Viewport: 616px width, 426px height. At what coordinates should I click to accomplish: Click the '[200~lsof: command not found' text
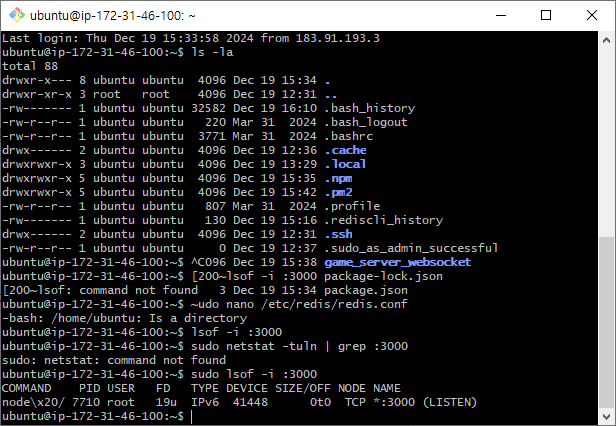pyautogui.click(x=100, y=290)
